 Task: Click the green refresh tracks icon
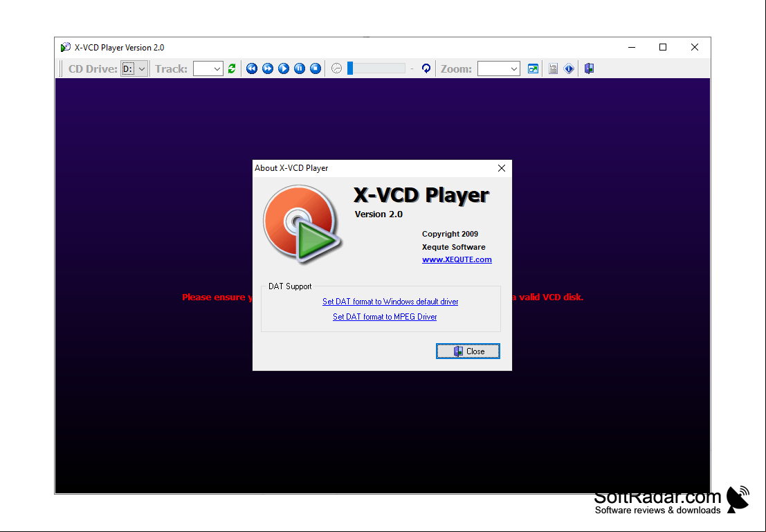(232, 69)
